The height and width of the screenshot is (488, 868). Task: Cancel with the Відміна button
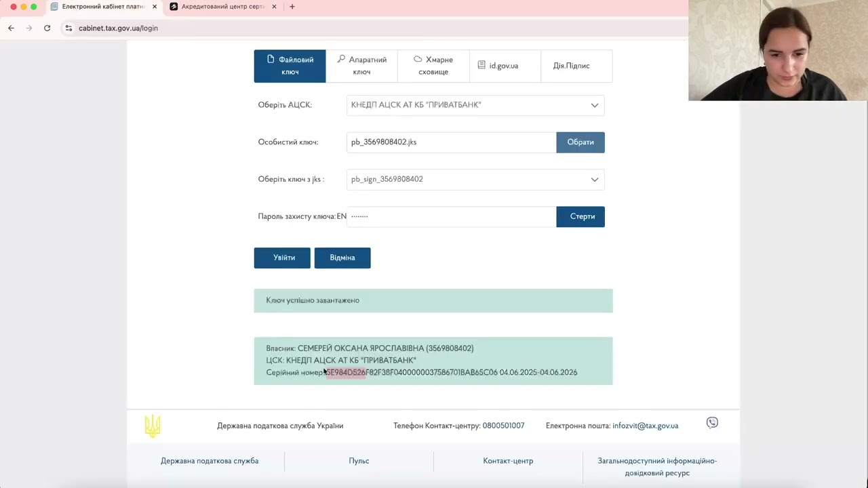pos(342,258)
